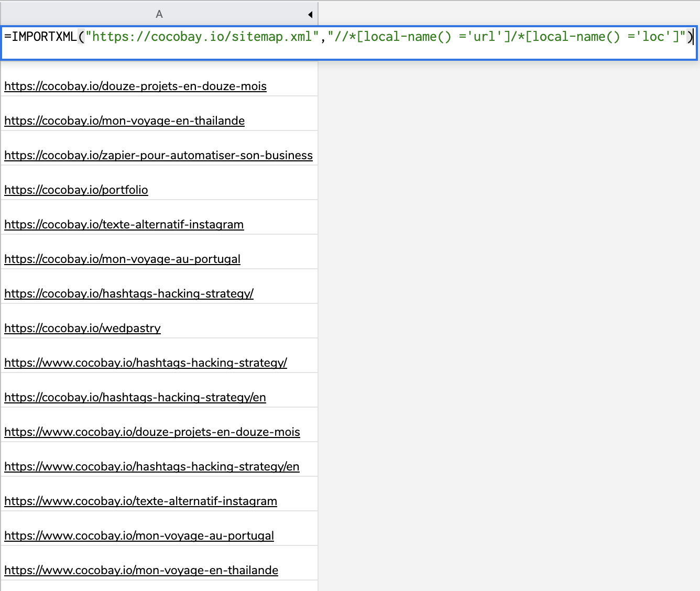
Task: Select column A header
Action: (159, 14)
